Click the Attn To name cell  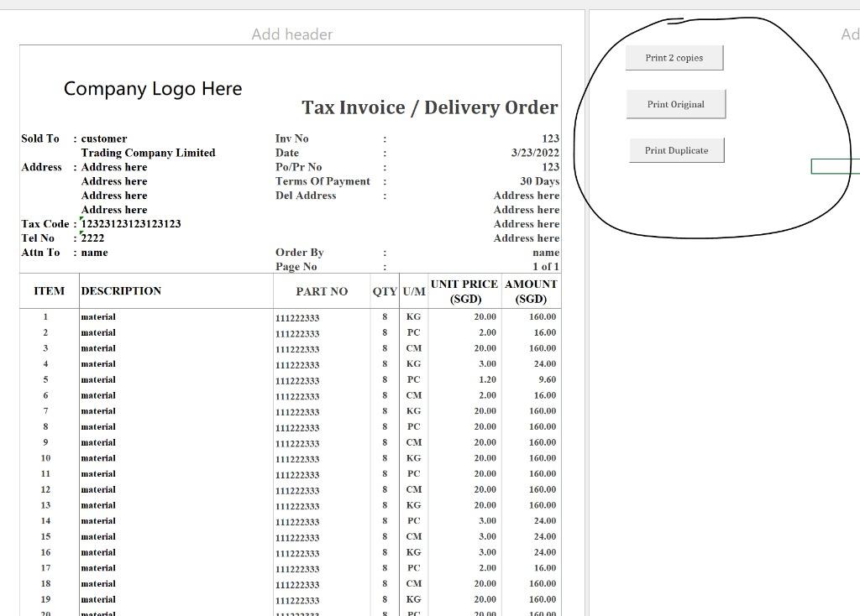pyautogui.click(x=94, y=252)
